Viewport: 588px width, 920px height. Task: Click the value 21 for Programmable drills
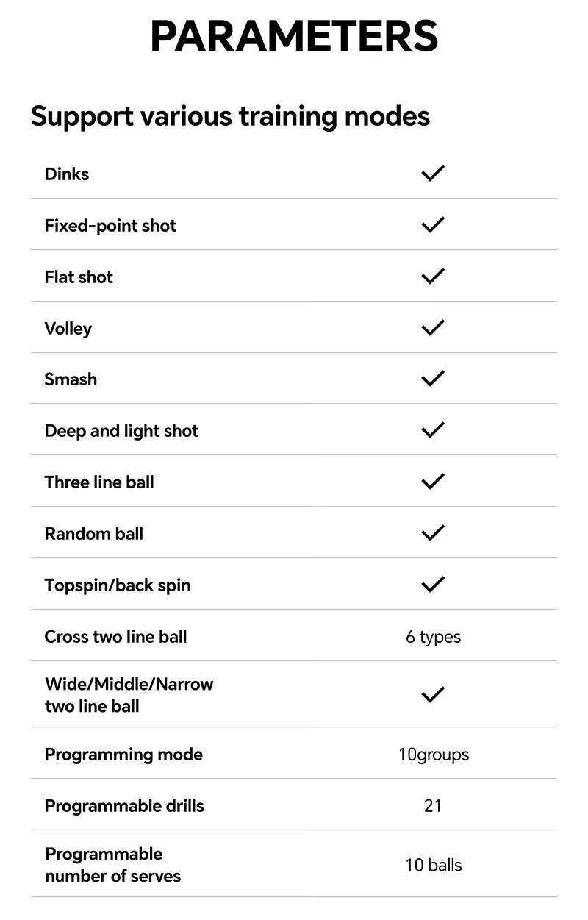(x=433, y=805)
